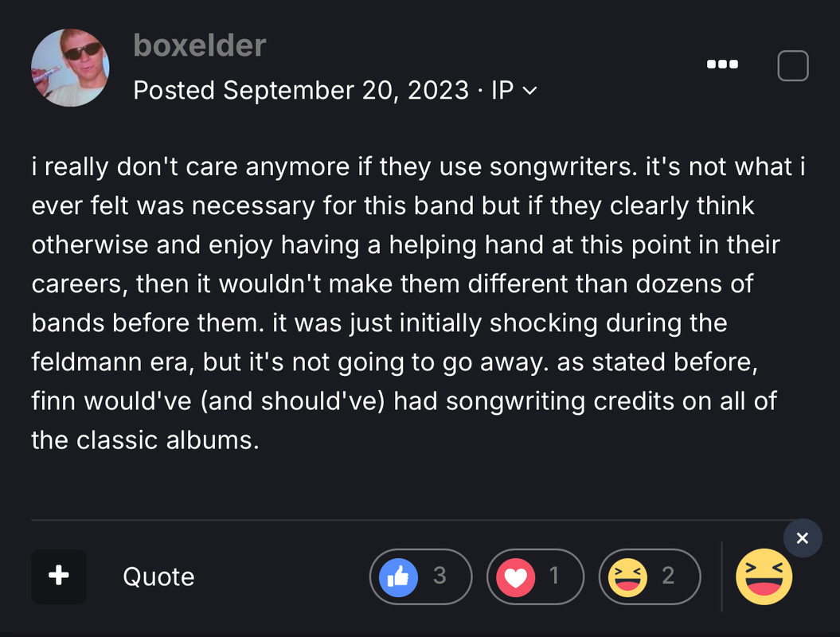This screenshot has height=637, width=840.
Task: Click the Quote button
Action: click(x=158, y=576)
